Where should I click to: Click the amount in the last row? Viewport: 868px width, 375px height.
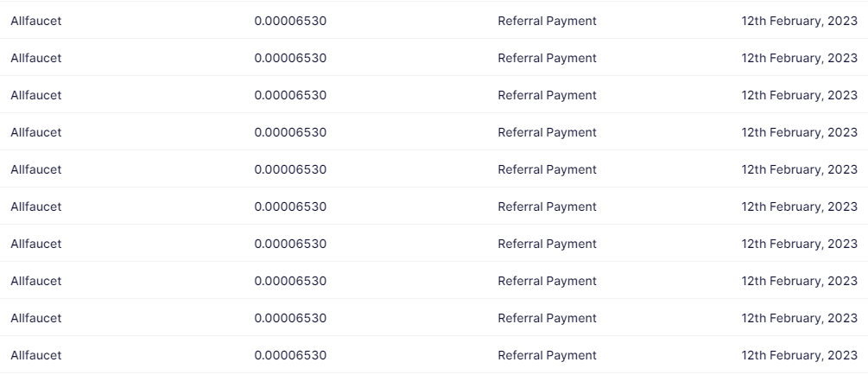[x=290, y=355]
